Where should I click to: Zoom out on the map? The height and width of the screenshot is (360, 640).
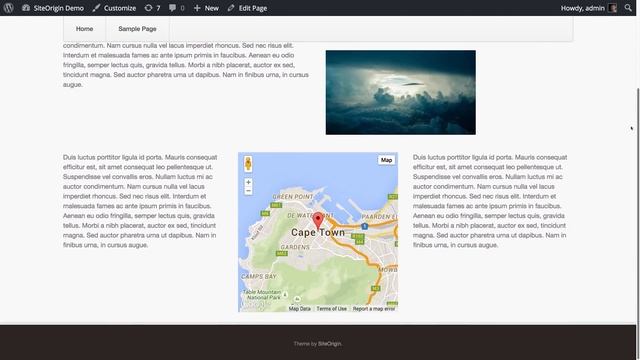pyautogui.click(x=248, y=191)
